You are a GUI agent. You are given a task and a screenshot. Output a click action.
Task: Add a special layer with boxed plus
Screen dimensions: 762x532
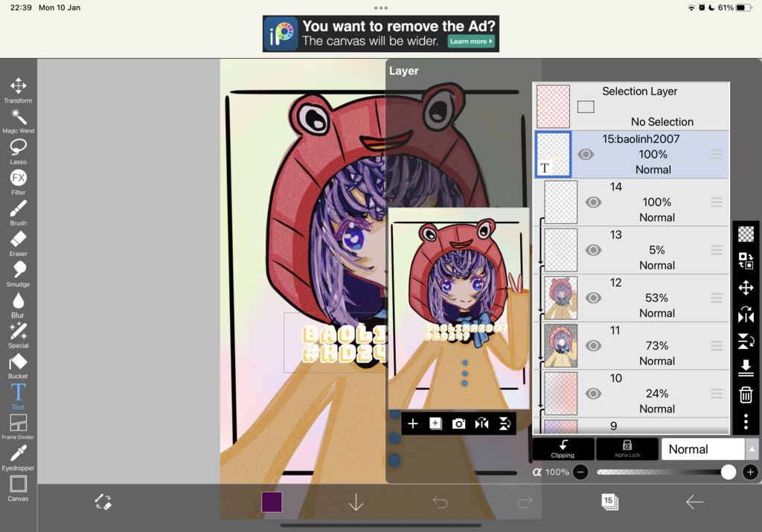(435, 423)
